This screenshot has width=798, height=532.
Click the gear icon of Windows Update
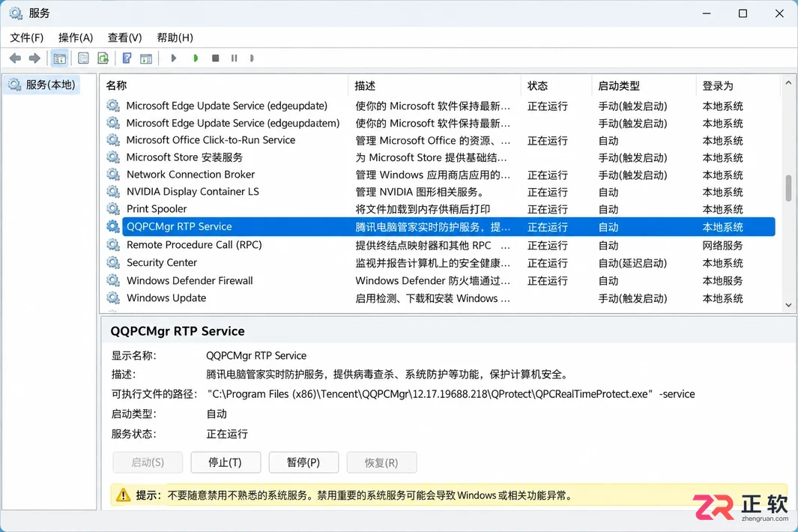pyautogui.click(x=113, y=297)
